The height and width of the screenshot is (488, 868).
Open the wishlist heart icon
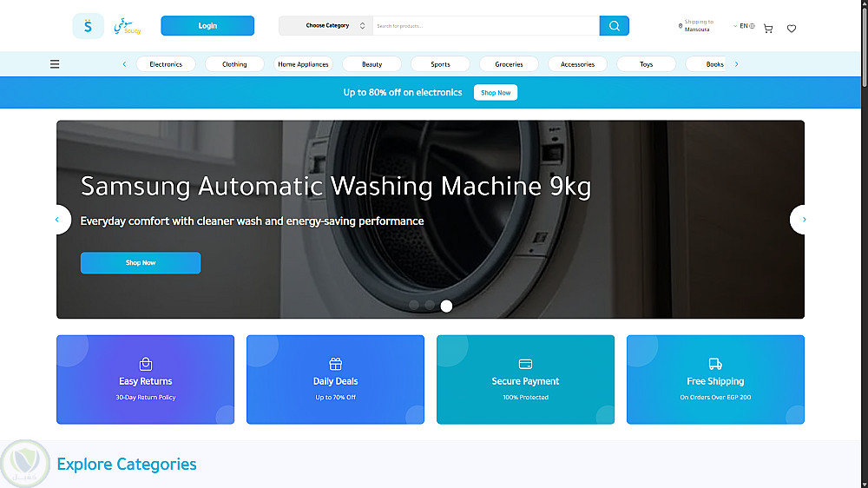(x=792, y=29)
